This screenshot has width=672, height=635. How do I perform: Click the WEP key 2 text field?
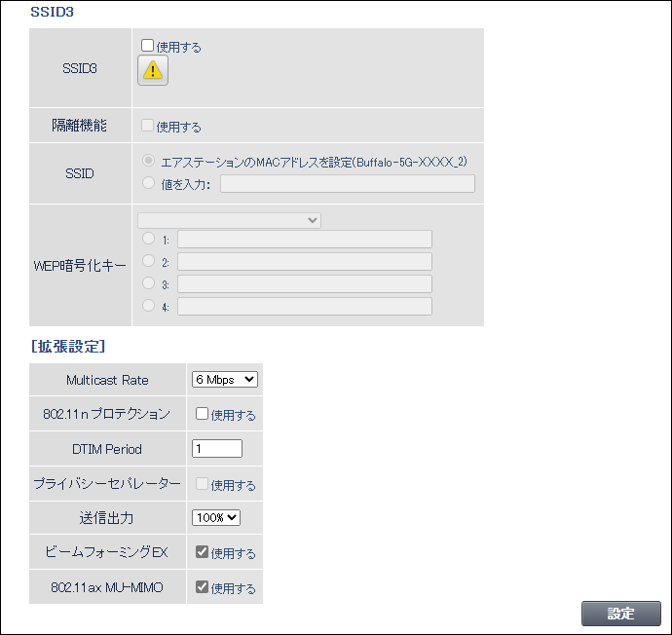(x=305, y=261)
